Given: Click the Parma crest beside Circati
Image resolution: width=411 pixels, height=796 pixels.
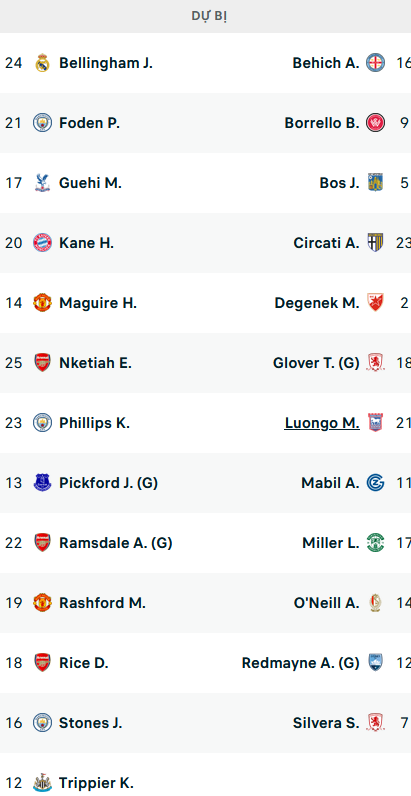Looking at the screenshot, I should (x=375, y=243).
